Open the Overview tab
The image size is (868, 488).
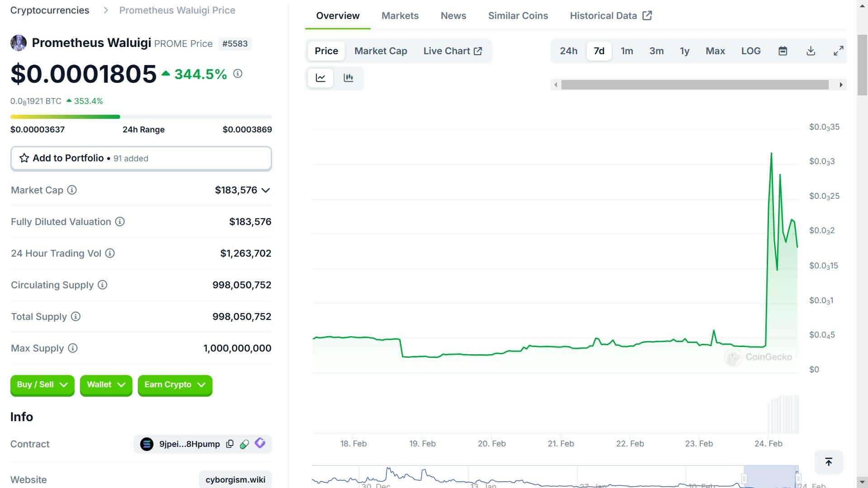click(338, 16)
